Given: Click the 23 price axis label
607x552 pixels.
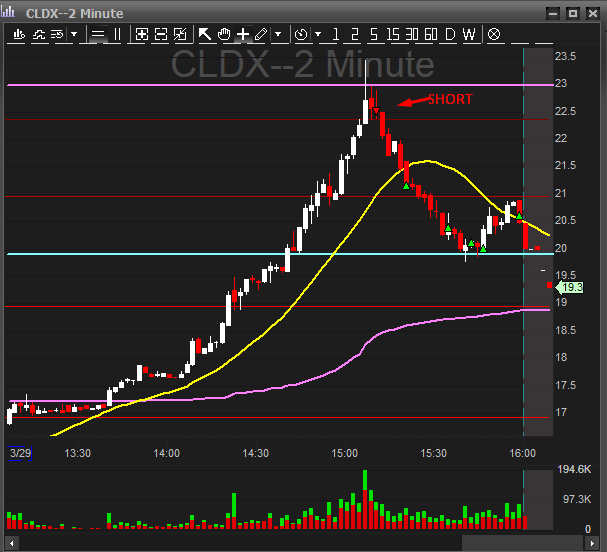Looking at the screenshot, I should pos(561,83).
